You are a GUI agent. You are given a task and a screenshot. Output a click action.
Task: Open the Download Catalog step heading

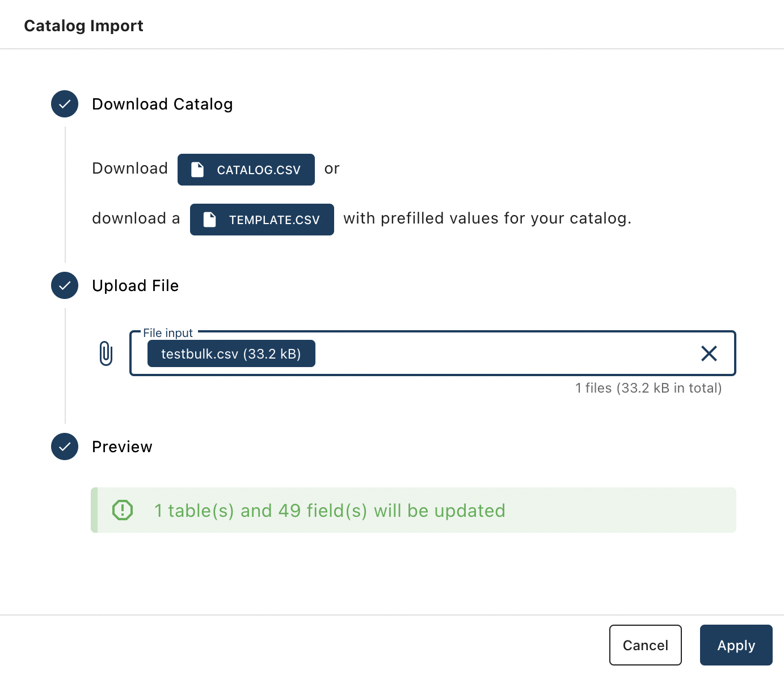162,104
